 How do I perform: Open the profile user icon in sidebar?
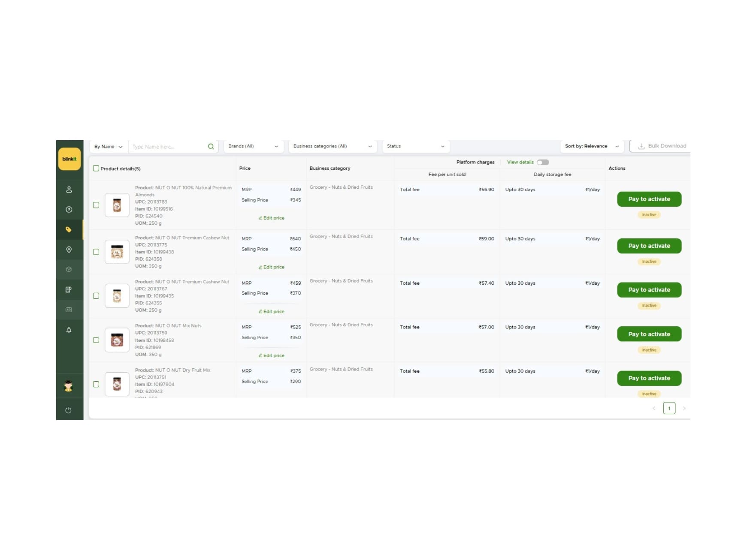[69, 190]
